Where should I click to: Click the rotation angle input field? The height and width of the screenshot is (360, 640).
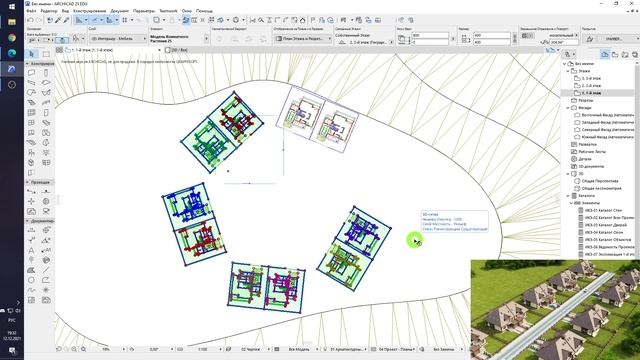pos(564,42)
